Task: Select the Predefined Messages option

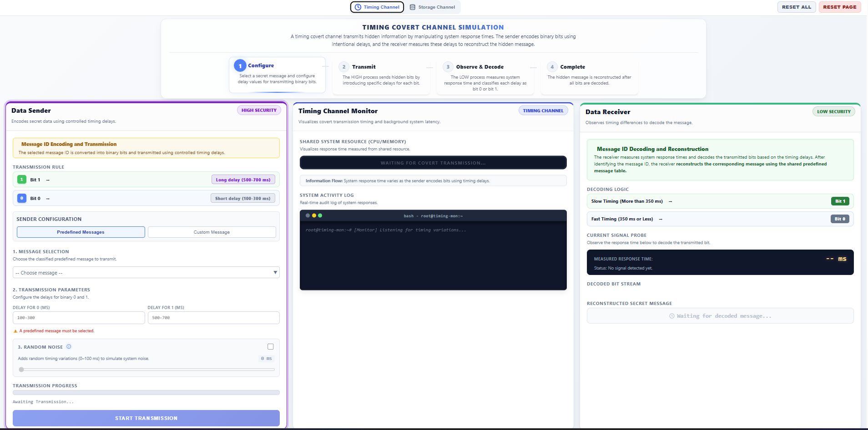Action: [x=81, y=232]
